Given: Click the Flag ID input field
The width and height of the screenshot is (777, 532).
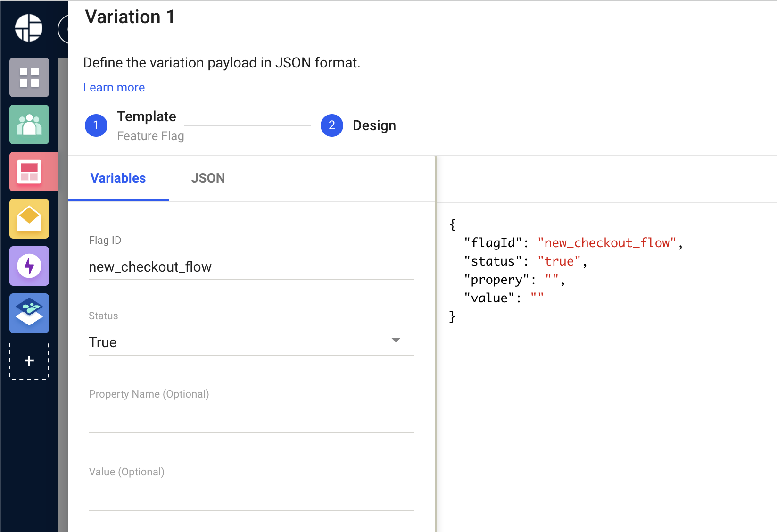Looking at the screenshot, I should click(251, 267).
